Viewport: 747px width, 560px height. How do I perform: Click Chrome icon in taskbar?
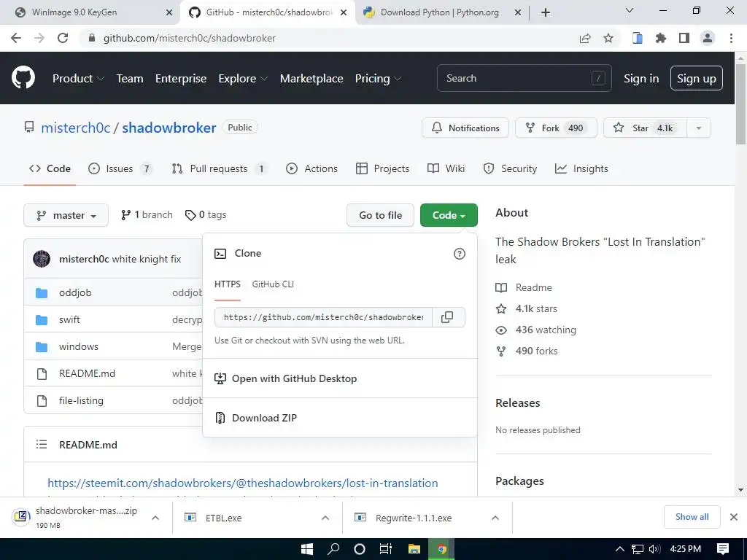click(441, 549)
